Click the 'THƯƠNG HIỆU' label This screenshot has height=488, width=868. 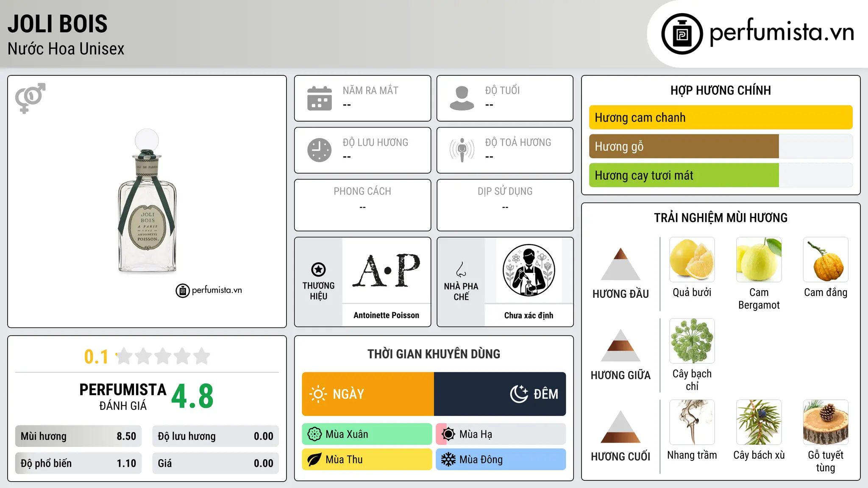tap(318, 291)
